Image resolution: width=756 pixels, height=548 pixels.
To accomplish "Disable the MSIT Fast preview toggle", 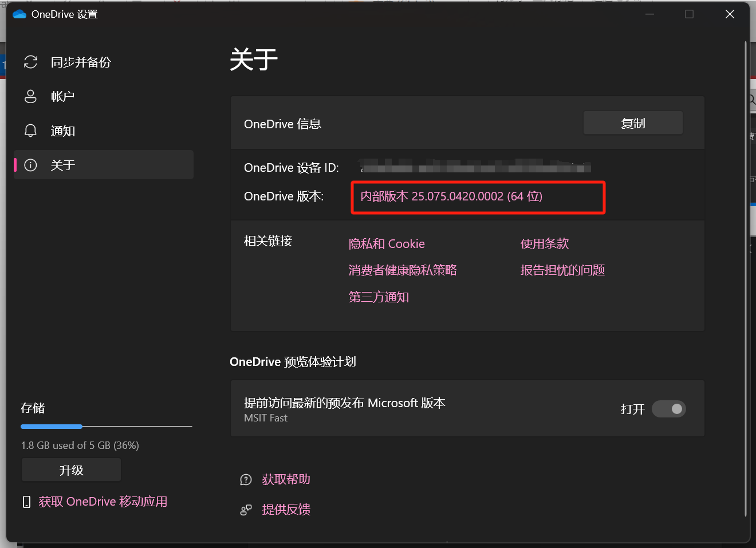I will click(x=669, y=409).
